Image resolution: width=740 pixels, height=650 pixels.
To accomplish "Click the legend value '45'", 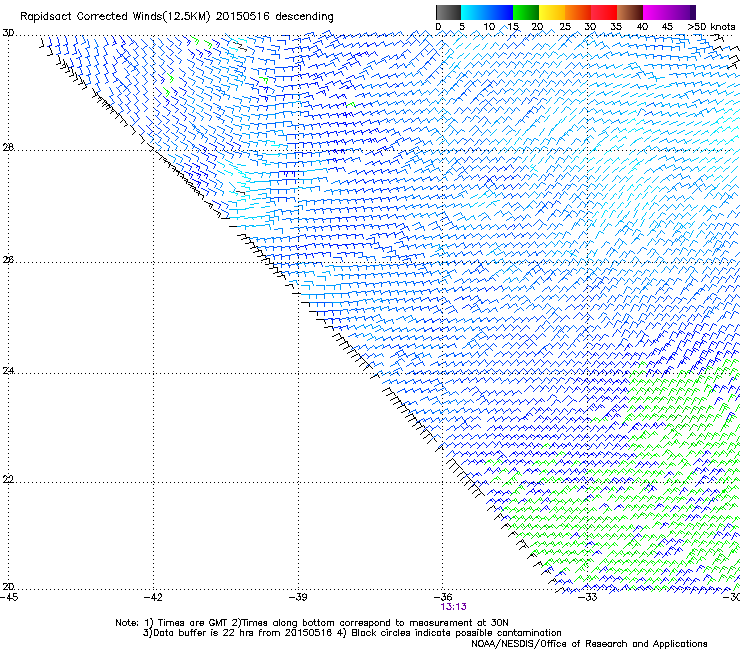I will (x=667, y=27).
